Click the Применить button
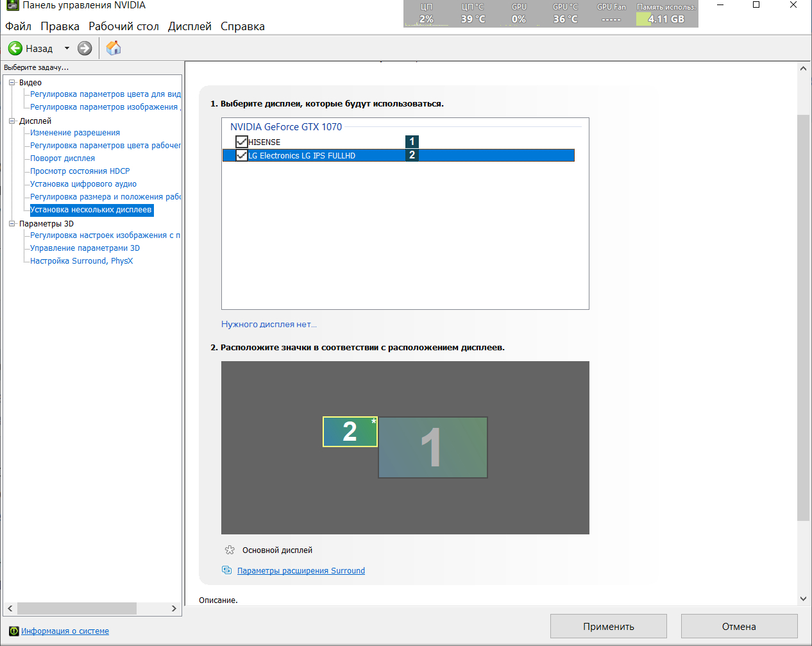The image size is (812, 646). coord(609,626)
